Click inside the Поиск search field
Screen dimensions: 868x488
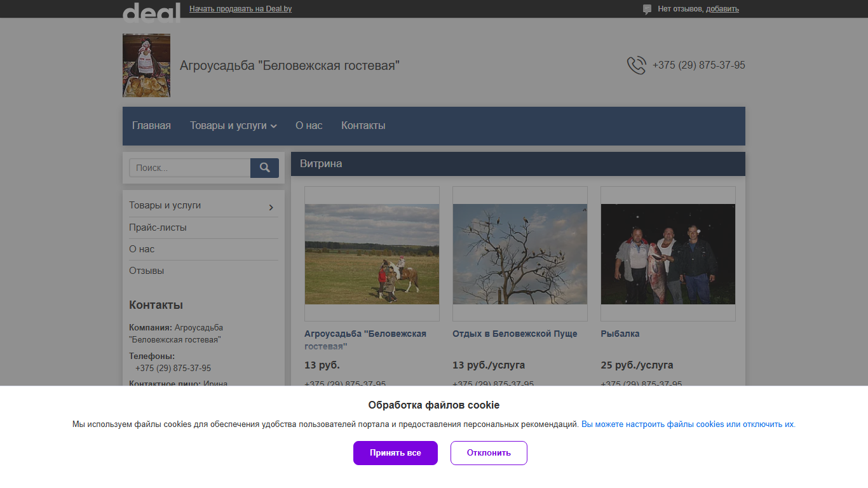coord(189,168)
